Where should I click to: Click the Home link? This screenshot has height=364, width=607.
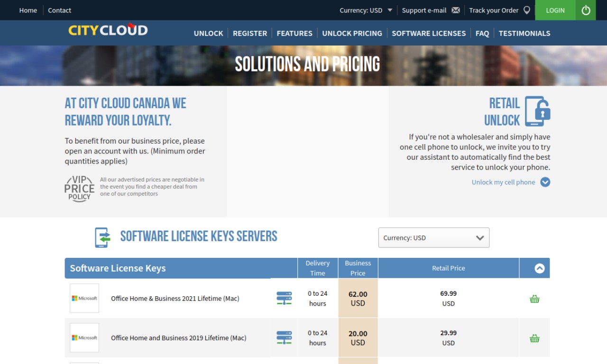click(28, 10)
